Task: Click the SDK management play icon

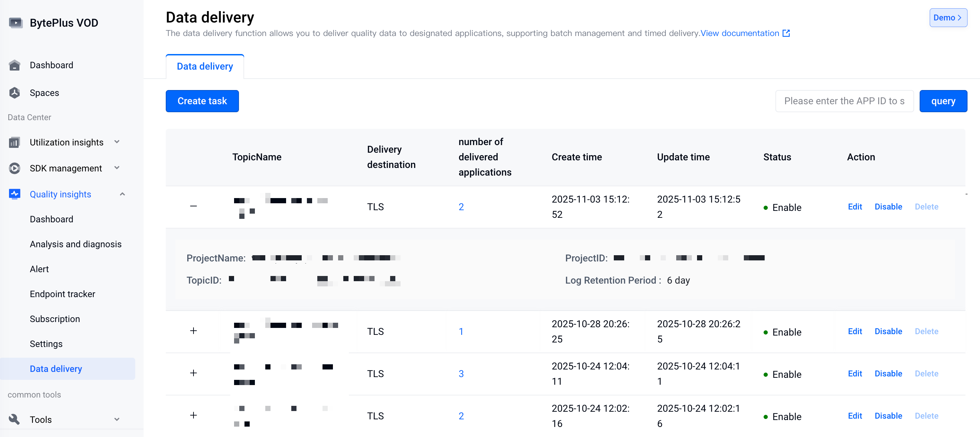Action: point(15,168)
